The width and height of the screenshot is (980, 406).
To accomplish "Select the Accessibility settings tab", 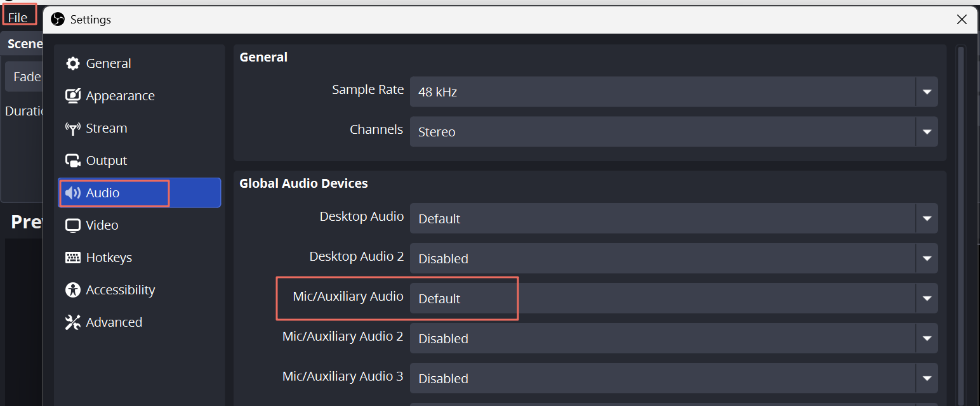I will point(140,290).
